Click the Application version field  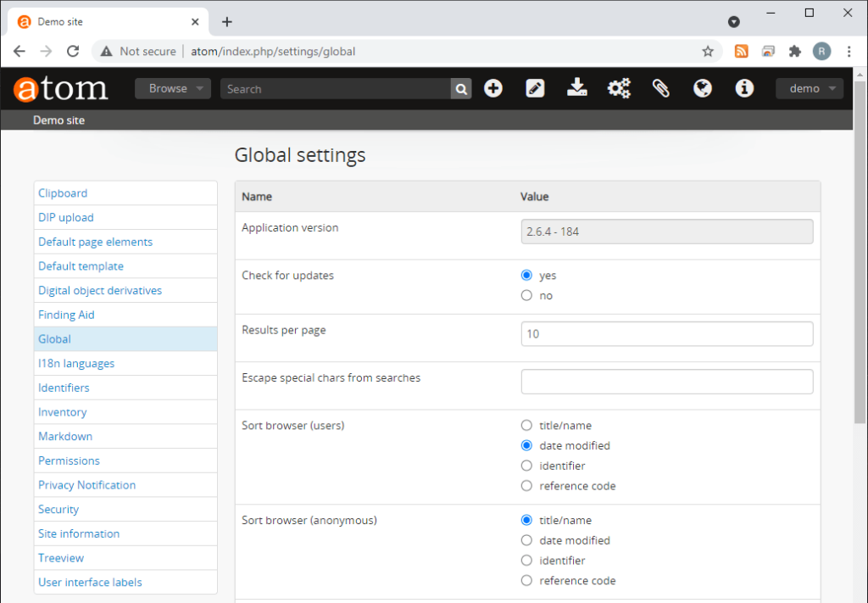pos(667,232)
